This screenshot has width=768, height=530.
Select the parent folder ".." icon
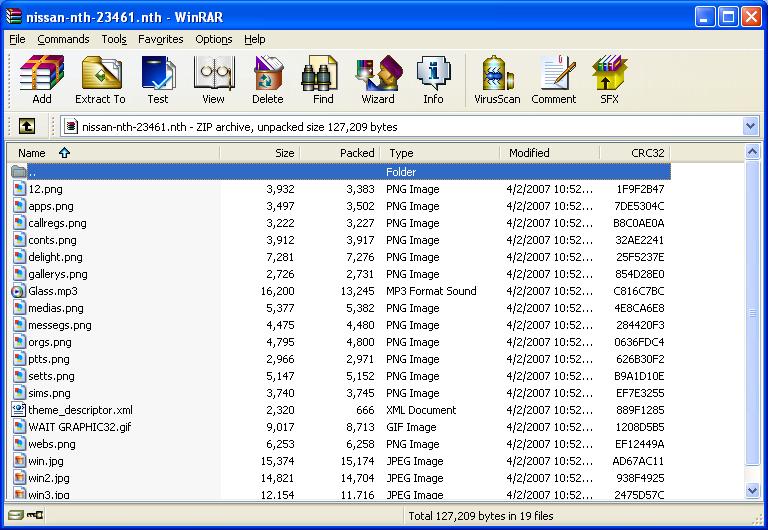click(19, 172)
